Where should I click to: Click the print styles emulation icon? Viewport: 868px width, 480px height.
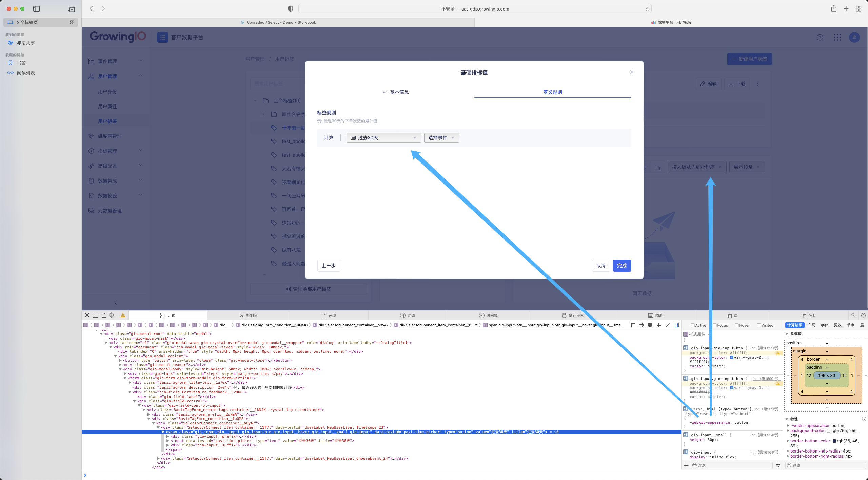[641, 325]
